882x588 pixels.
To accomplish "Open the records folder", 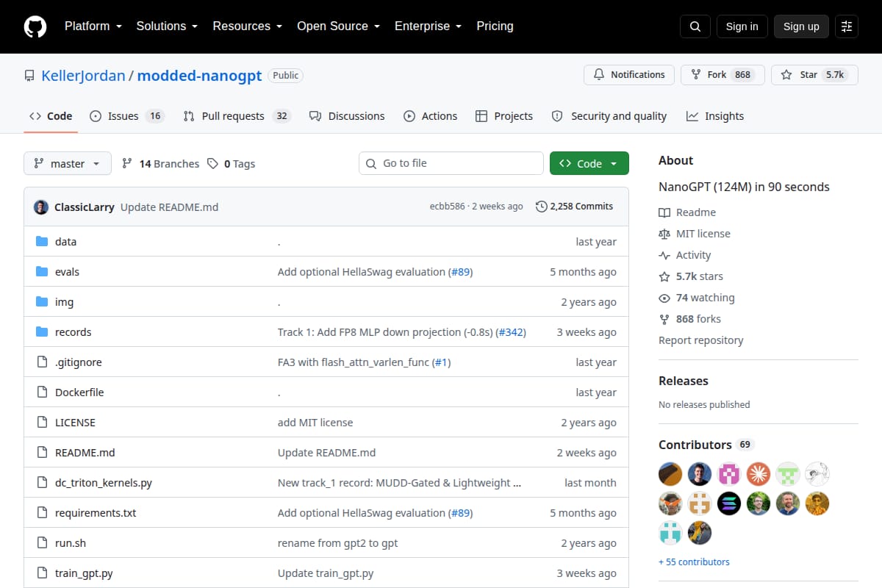I will [x=73, y=332].
